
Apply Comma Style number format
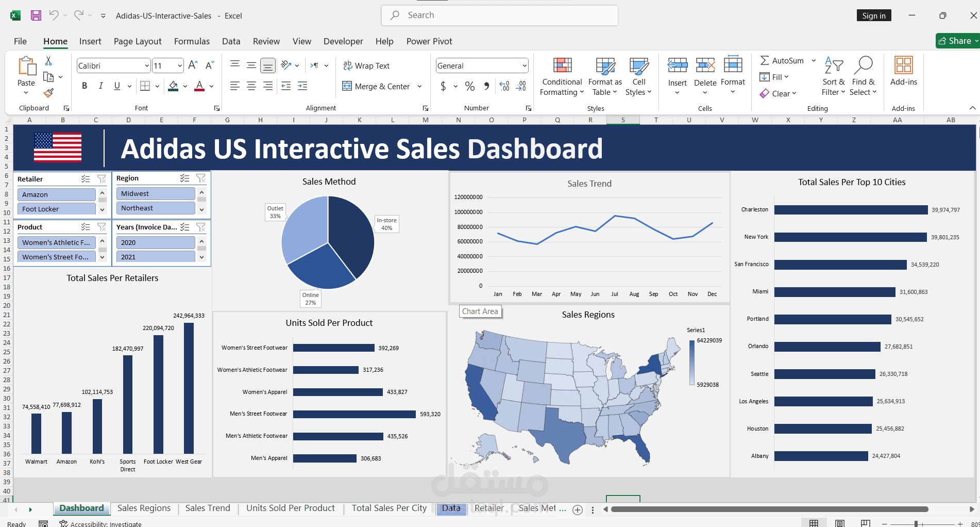(486, 86)
